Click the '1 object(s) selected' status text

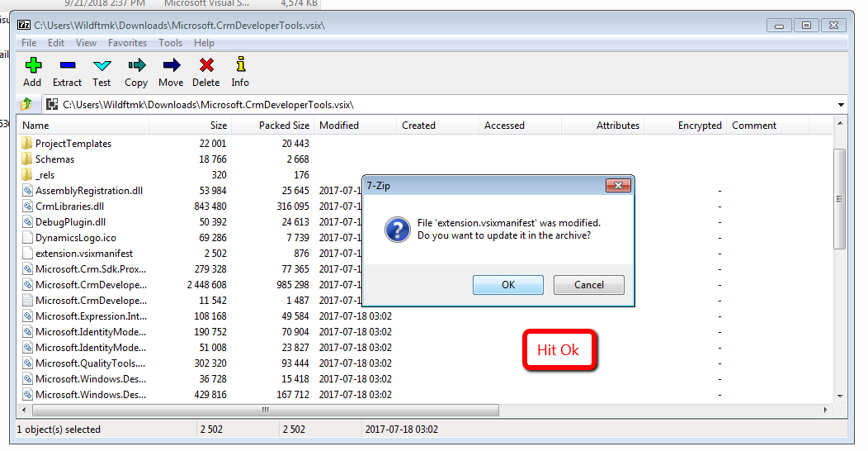[59, 430]
